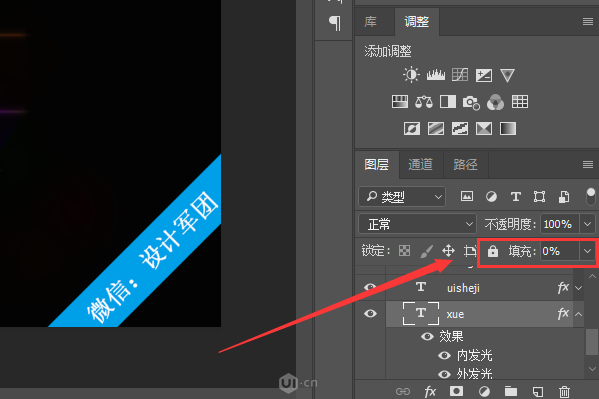Screen dimensions: 599x399
Task: Hide the xue layer
Action: [x=370, y=314]
